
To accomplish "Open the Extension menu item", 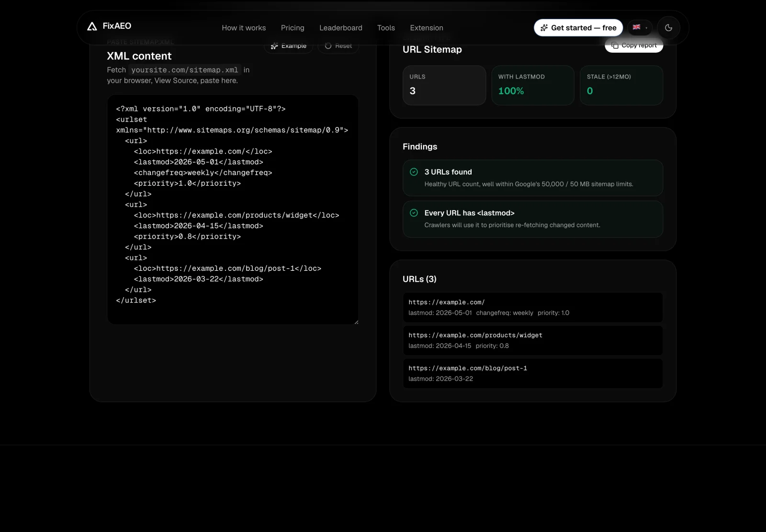I will click(x=427, y=28).
